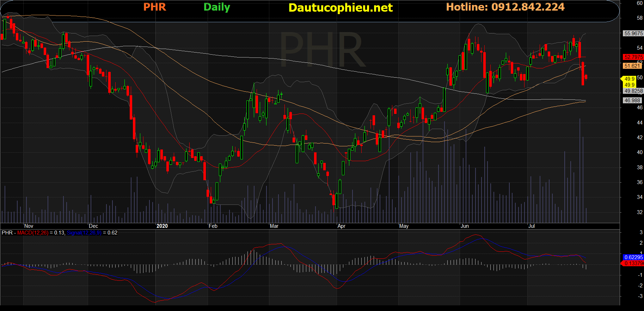Click the Mar label on time axis
This screenshot has height=311, width=644.
(x=274, y=226)
